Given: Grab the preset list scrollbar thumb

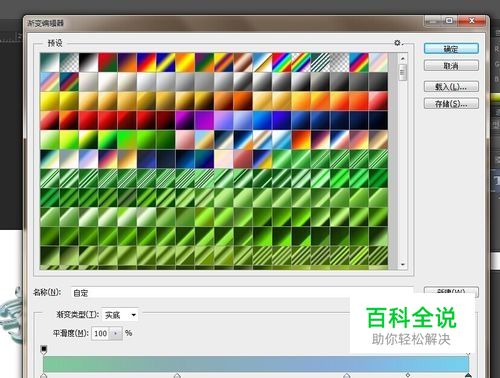Looking at the screenshot, I should 403,72.
